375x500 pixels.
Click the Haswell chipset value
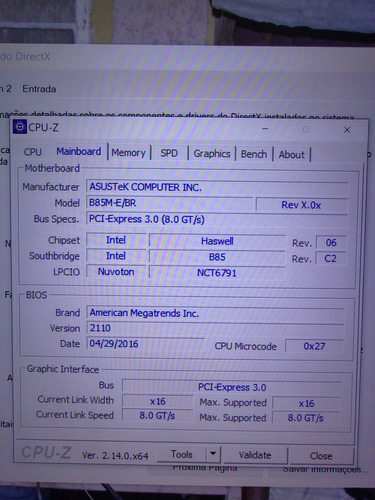[x=217, y=241]
